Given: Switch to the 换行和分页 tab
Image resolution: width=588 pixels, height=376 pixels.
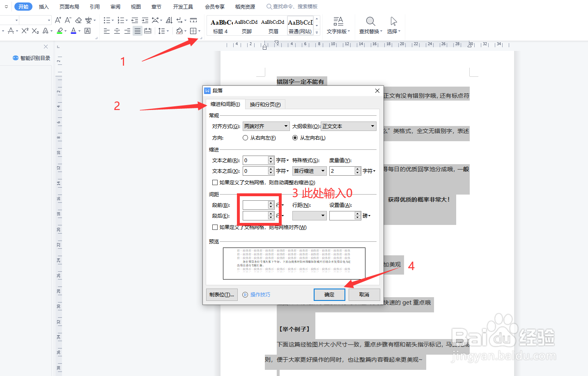Looking at the screenshot, I should [264, 104].
